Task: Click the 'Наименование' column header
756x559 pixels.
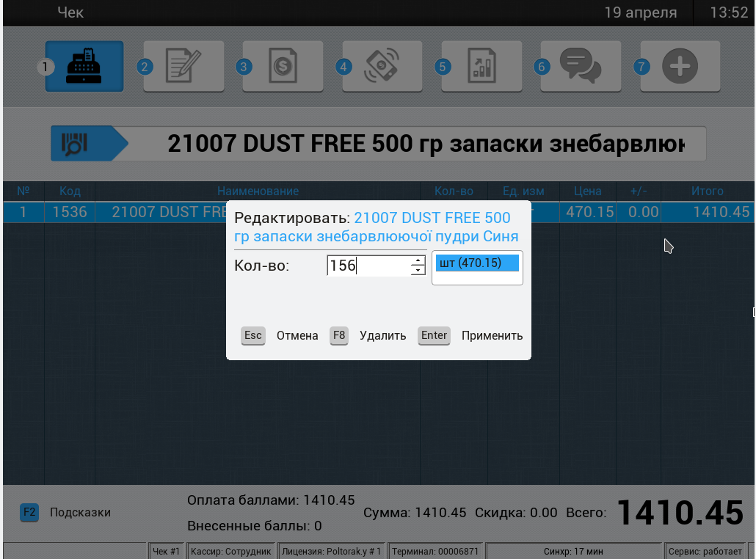Action: click(x=258, y=191)
